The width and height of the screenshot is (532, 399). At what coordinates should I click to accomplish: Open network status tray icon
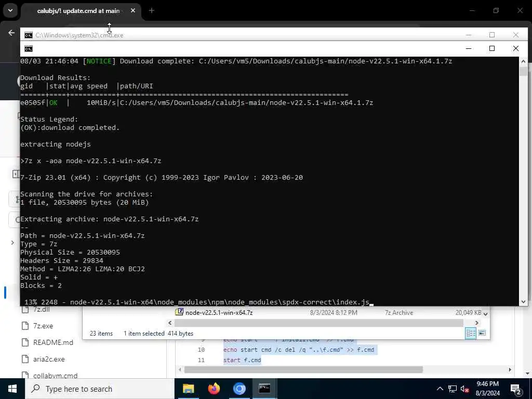(x=453, y=389)
